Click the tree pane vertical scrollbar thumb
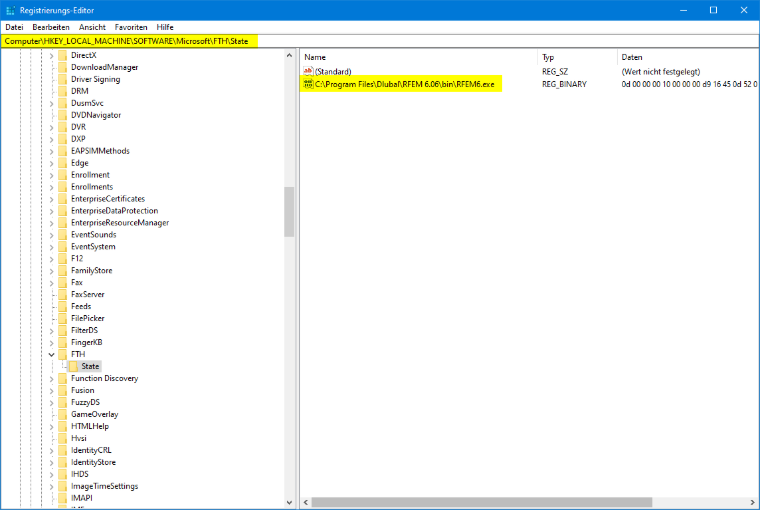This screenshot has height=510, width=760. click(289, 212)
